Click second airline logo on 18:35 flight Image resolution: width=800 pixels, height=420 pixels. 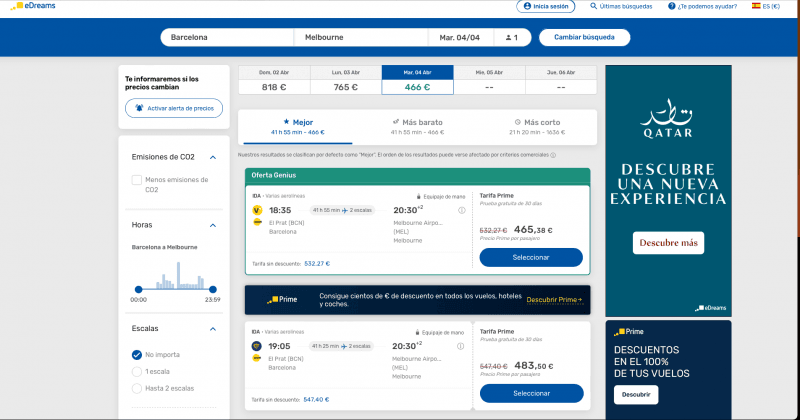point(257,222)
